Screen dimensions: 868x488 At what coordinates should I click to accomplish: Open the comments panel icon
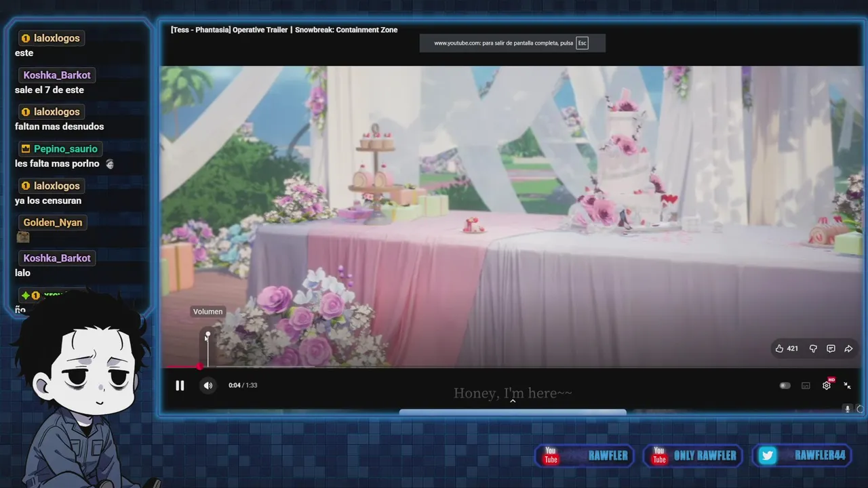(x=831, y=348)
